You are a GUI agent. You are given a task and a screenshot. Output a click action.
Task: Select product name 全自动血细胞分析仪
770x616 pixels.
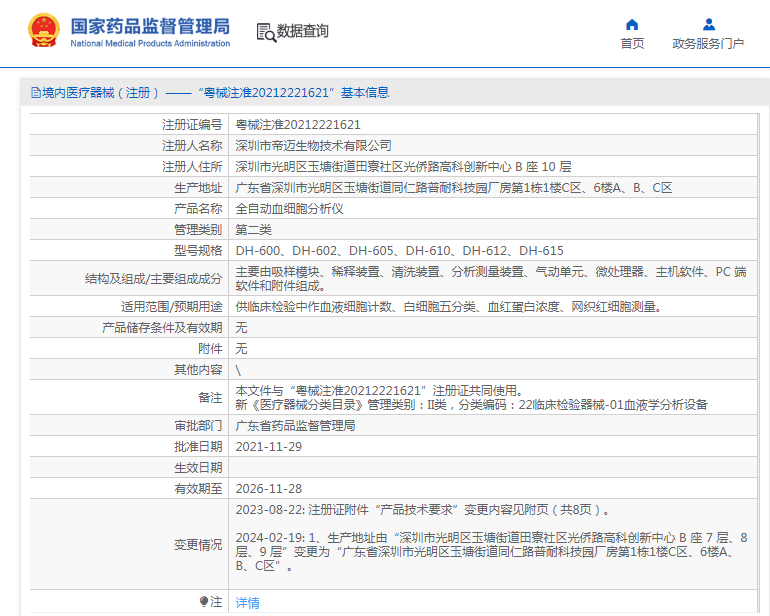289,209
